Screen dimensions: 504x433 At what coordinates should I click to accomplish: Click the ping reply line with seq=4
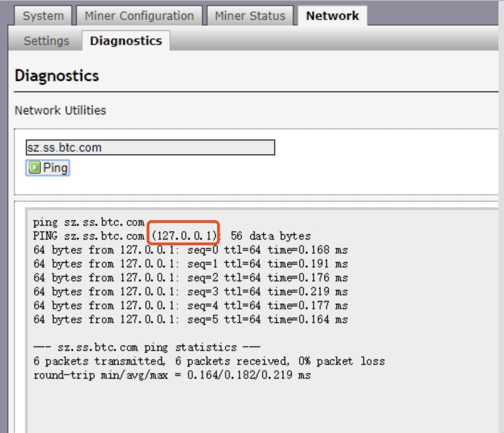click(x=190, y=306)
